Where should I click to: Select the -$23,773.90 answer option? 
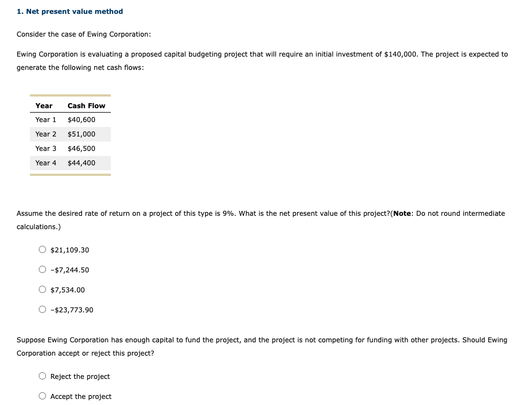(x=43, y=309)
